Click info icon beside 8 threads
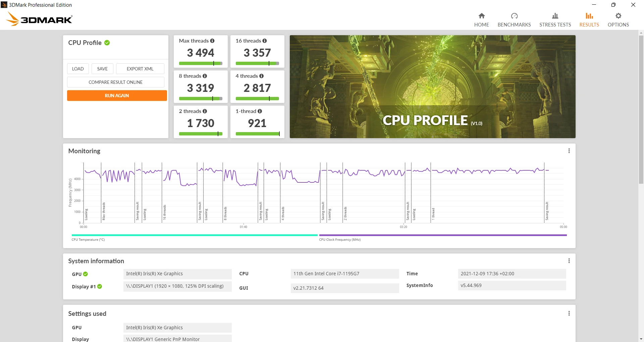This screenshot has width=644, height=342. click(x=205, y=76)
